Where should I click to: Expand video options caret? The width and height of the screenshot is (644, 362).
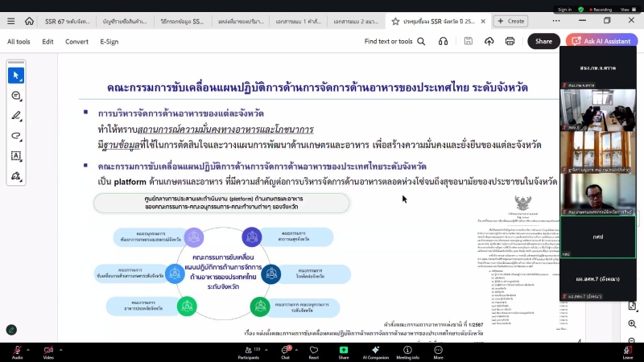pyautogui.click(x=62, y=347)
